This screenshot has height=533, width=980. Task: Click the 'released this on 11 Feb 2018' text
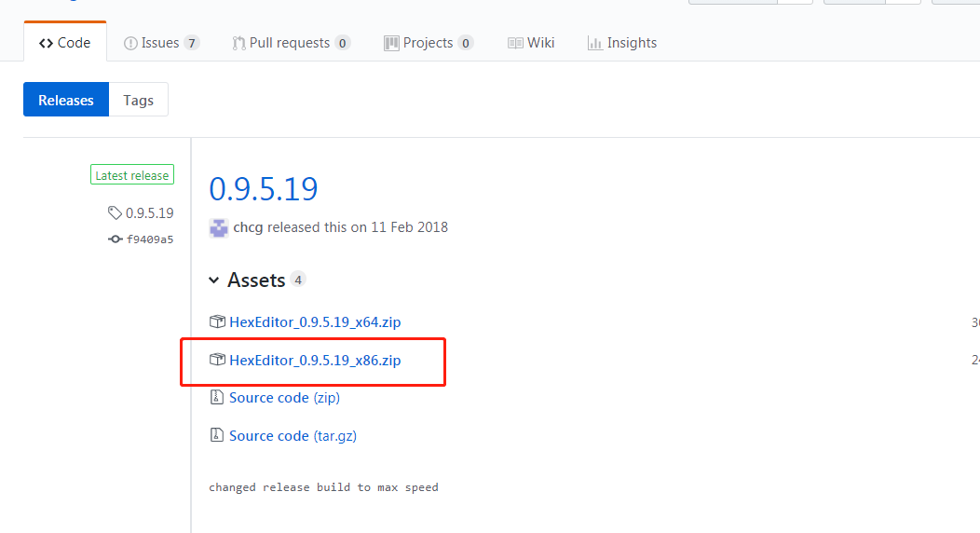click(x=358, y=227)
